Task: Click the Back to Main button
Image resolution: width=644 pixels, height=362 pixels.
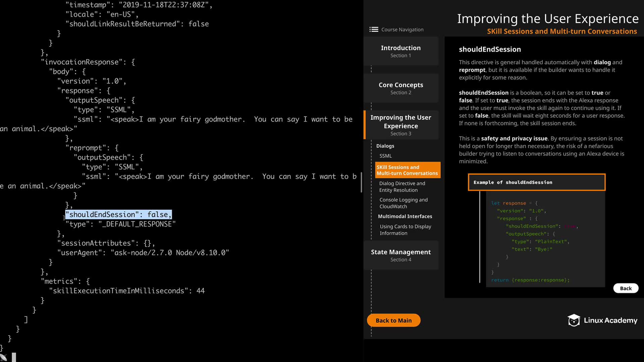Action: tap(393, 320)
